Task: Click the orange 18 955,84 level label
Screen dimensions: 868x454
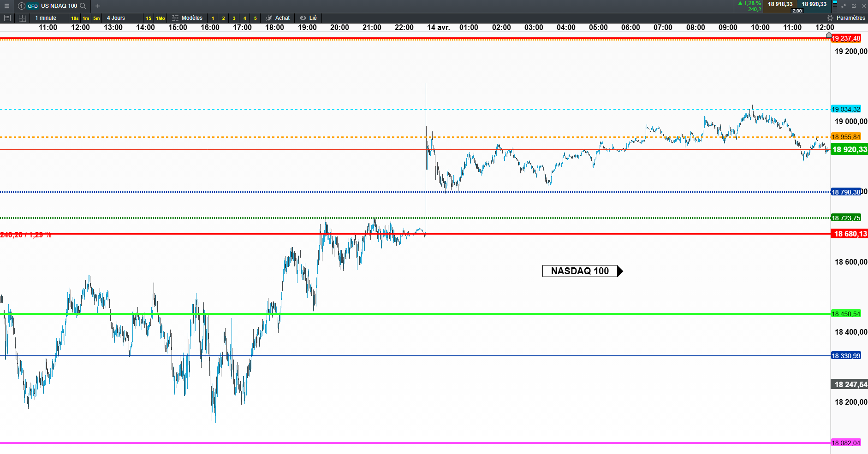Action: [x=846, y=137]
